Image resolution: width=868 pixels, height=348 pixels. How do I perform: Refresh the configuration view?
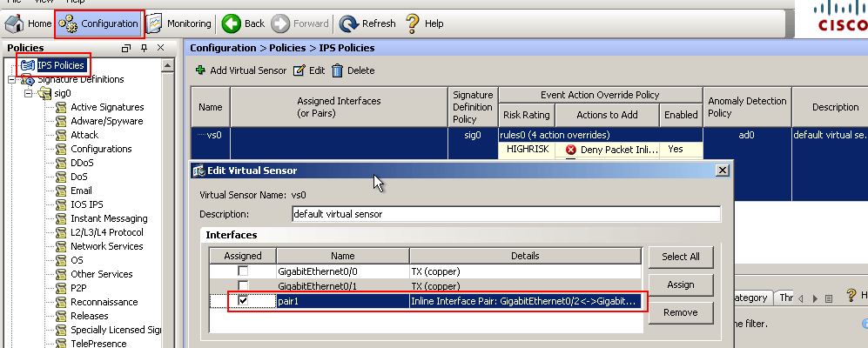tap(368, 23)
